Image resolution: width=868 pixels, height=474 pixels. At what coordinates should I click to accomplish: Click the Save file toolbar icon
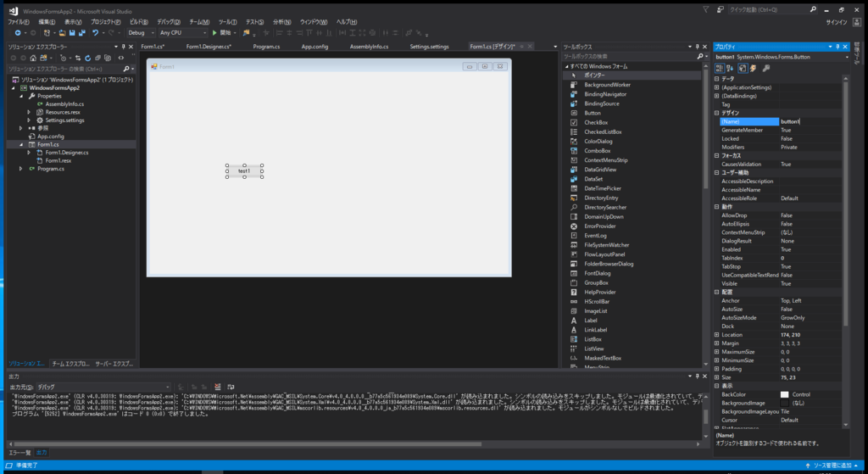(73, 33)
